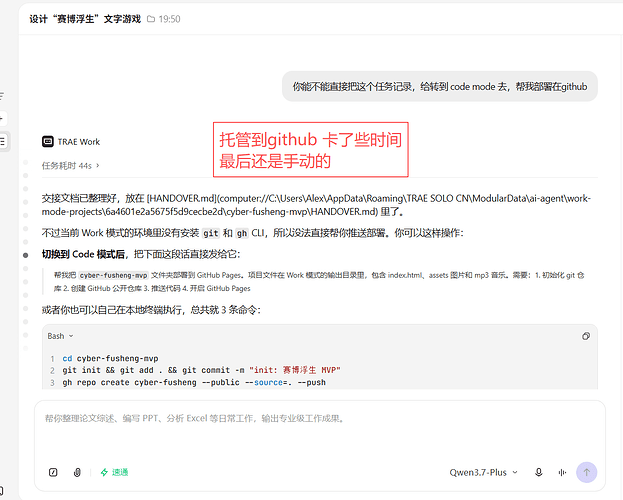Click the inline code label gh
The height and width of the screenshot is (500, 623).
[242, 233]
